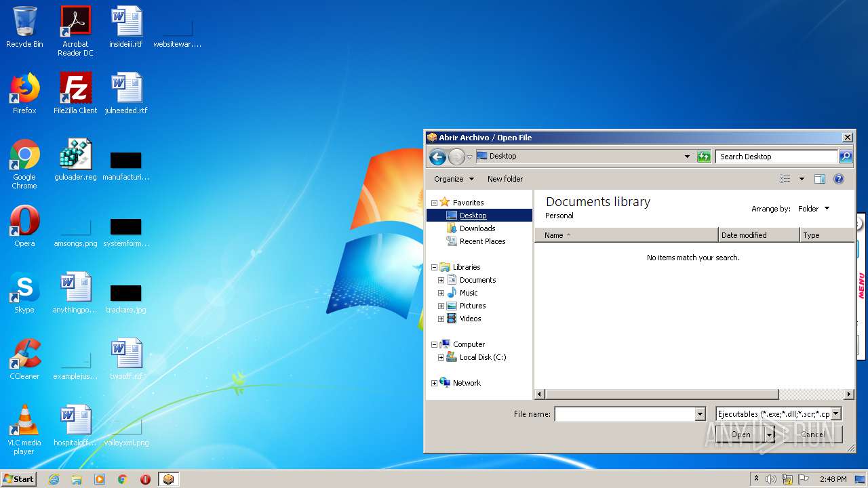Click the horizontal scrollbar right arrow
The image size is (868, 488).
tap(848, 394)
